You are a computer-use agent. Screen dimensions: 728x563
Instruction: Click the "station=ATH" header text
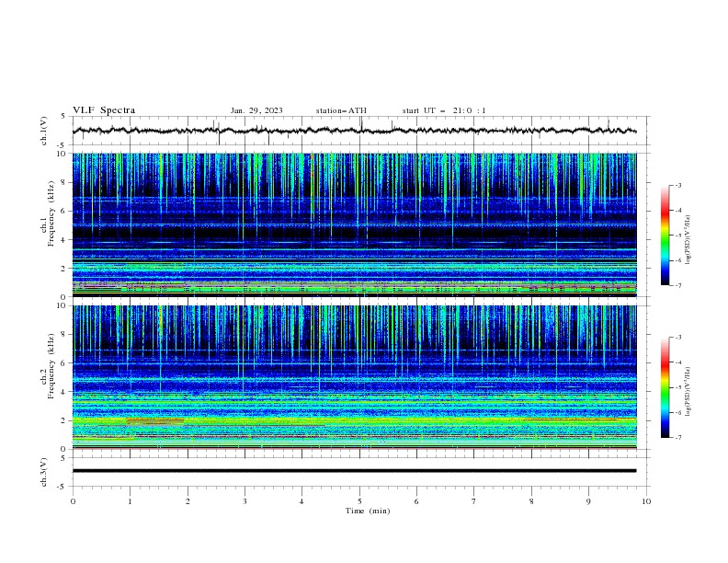(x=341, y=110)
